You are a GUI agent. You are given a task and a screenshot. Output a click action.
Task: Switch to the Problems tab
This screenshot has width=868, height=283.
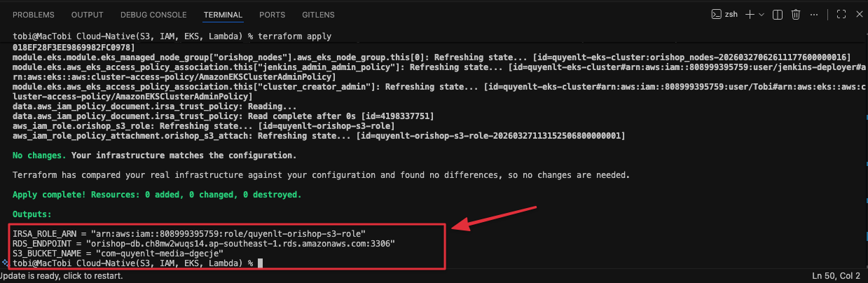(34, 15)
